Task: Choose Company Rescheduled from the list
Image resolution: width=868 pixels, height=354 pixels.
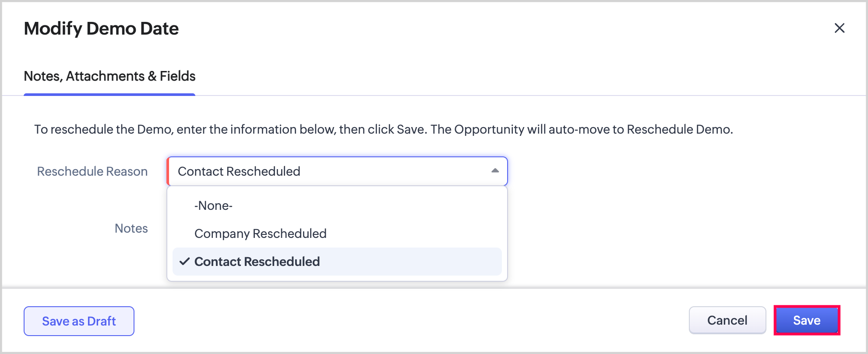Action: click(x=260, y=234)
